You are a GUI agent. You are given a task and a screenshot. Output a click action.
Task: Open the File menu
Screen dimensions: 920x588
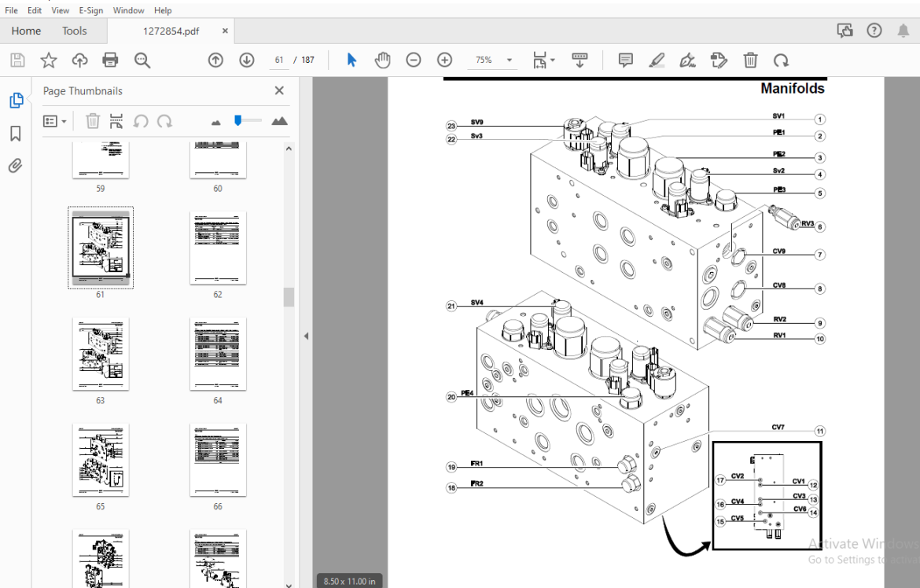pos(11,10)
